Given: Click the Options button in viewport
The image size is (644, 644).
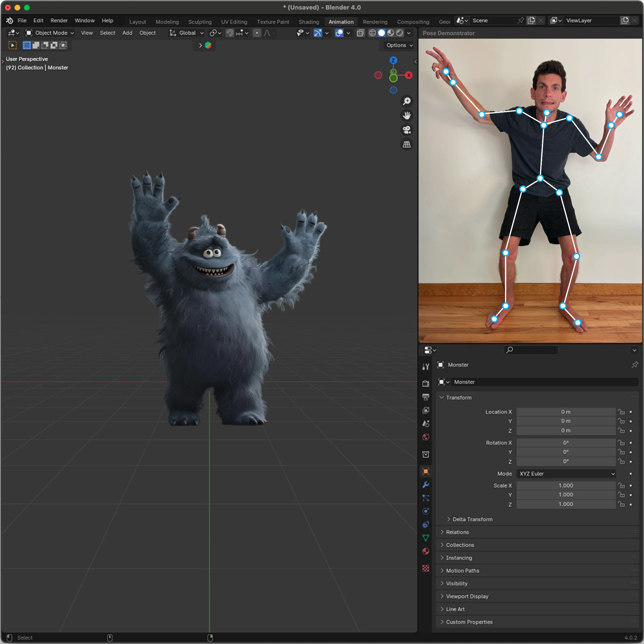Looking at the screenshot, I should click(399, 45).
